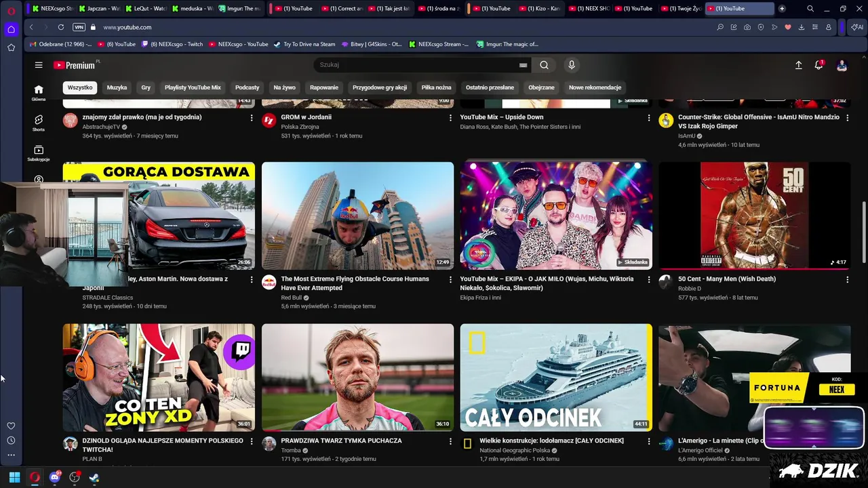Open Steam from the taskbar
The height and width of the screenshot is (488, 868).
(94, 477)
